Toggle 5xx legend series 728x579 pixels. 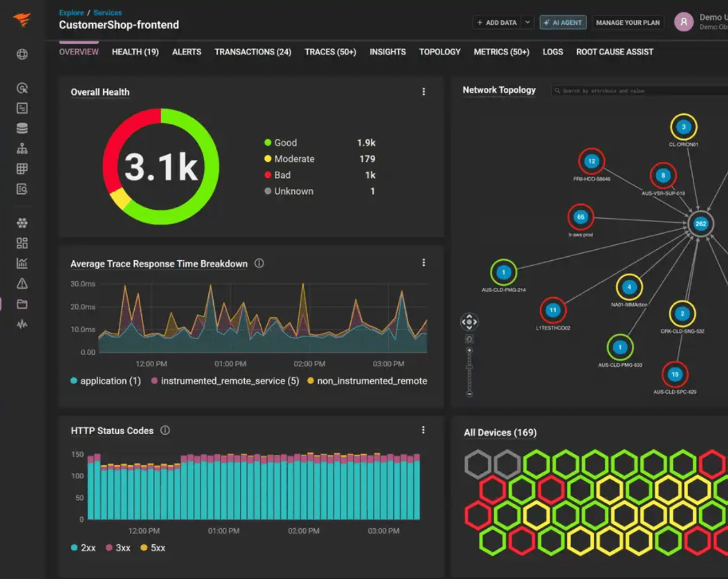[x=153, y=548]
